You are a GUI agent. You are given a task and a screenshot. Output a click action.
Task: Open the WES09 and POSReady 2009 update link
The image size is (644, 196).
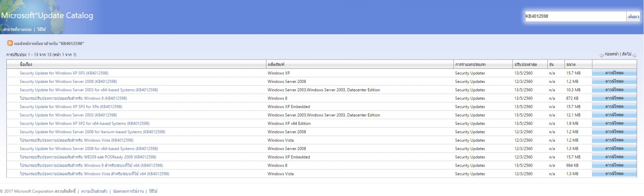click(x=88, y=157)
